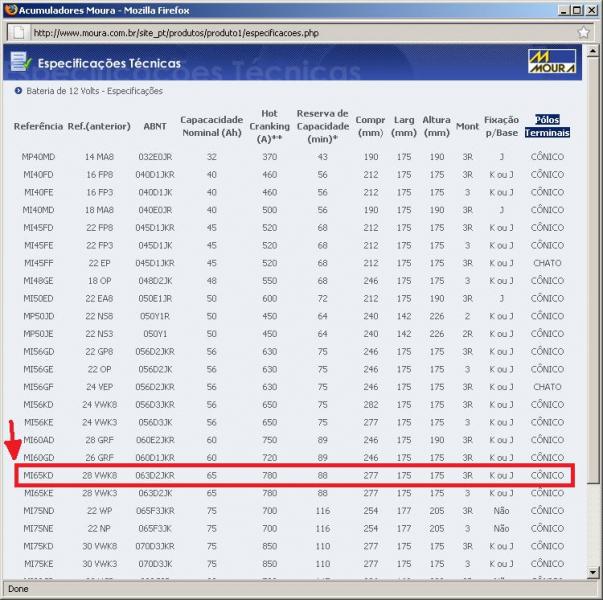Click the Altura (mm) column header
Viewport: 603px width, 600px height.
436,126
